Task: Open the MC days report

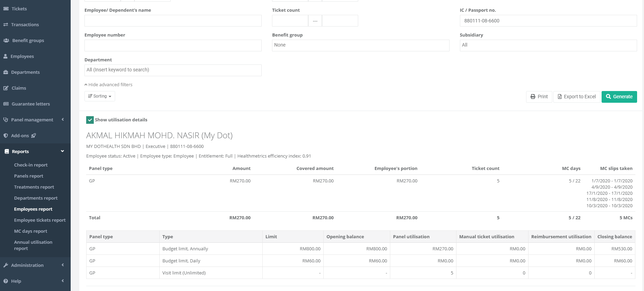Action: click(x=31, y=231)
